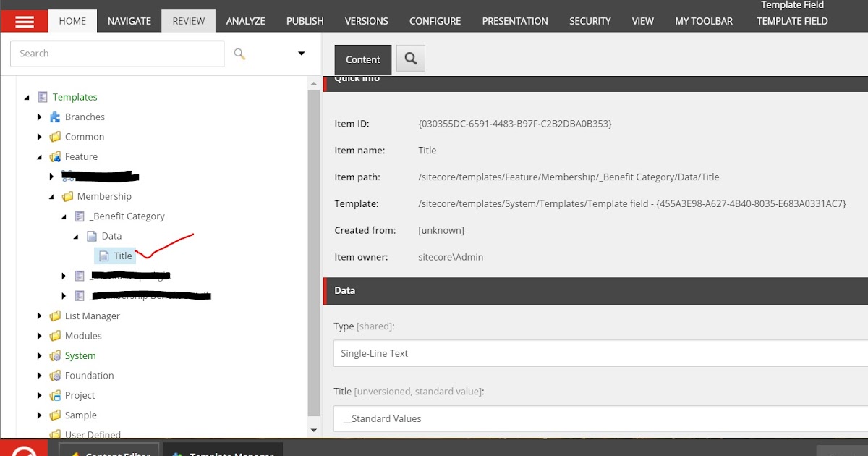Image resolution: width=868 pixels, height=456 pixels.
Task: Switch to the PUBLISH ribbon tab
Action: click(305, 21)
